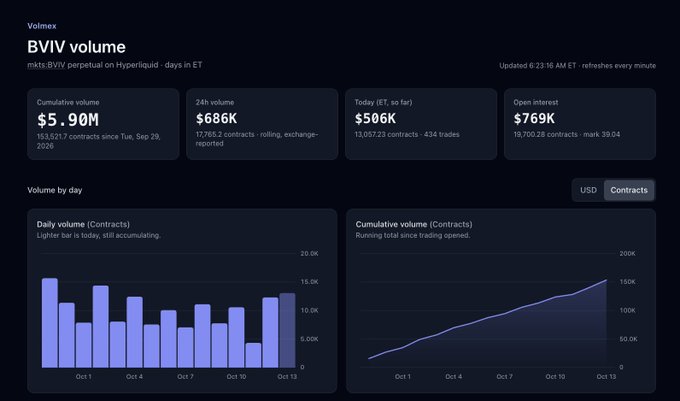This screenshot has height=401, width=680.
Task: Click the 17,765.2 contracts rolling text
Action: 257,139
